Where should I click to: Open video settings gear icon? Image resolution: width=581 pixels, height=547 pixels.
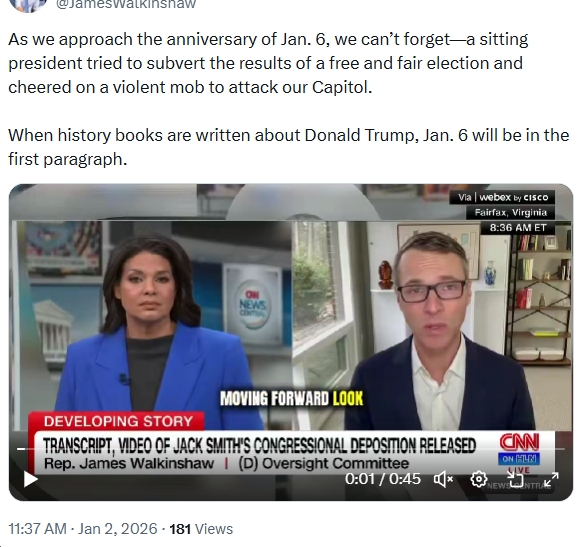479,479
